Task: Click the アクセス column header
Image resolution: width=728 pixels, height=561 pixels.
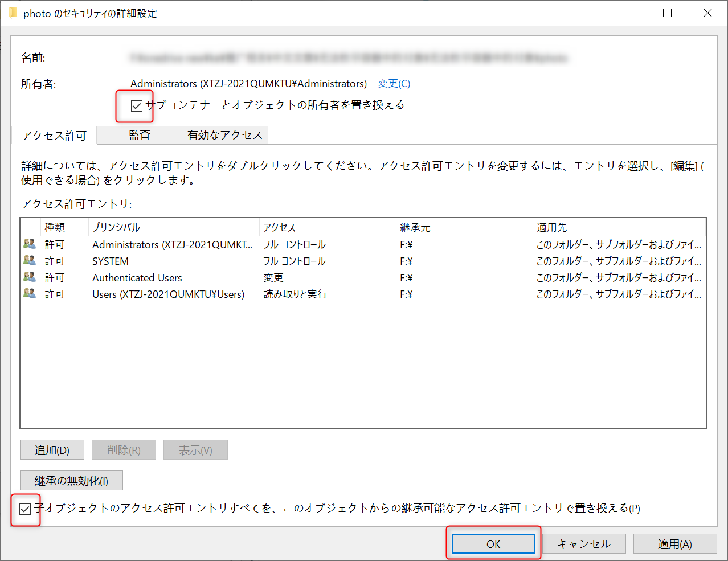Action: tap(279, 227)
